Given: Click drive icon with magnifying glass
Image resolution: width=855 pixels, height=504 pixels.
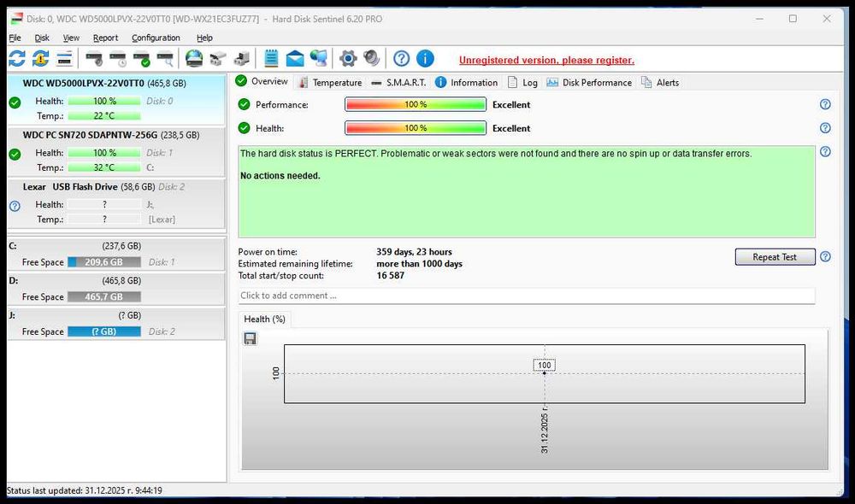Looking at the screenshot, I should 165,58.
